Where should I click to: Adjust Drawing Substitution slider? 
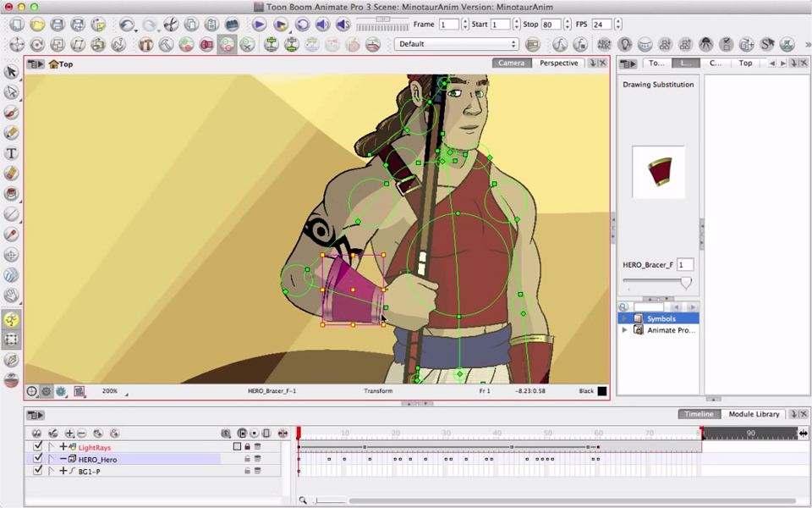(686, 283)
